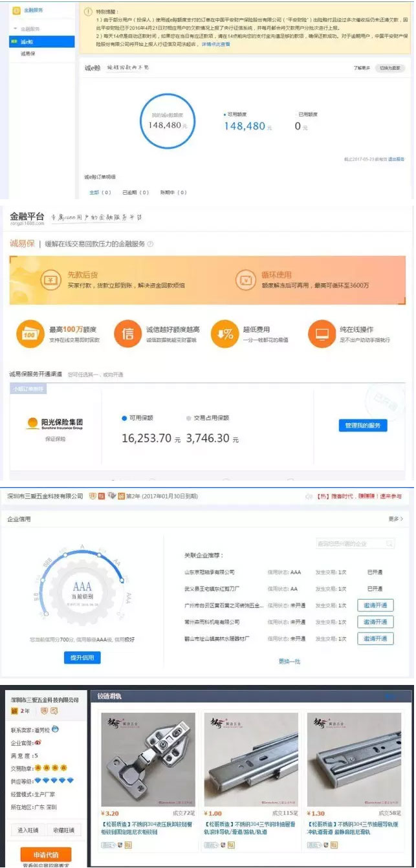416x868 pixels.
Task: Click the help question icon beside 诚易保 tagline
Action: pos(150,244)
